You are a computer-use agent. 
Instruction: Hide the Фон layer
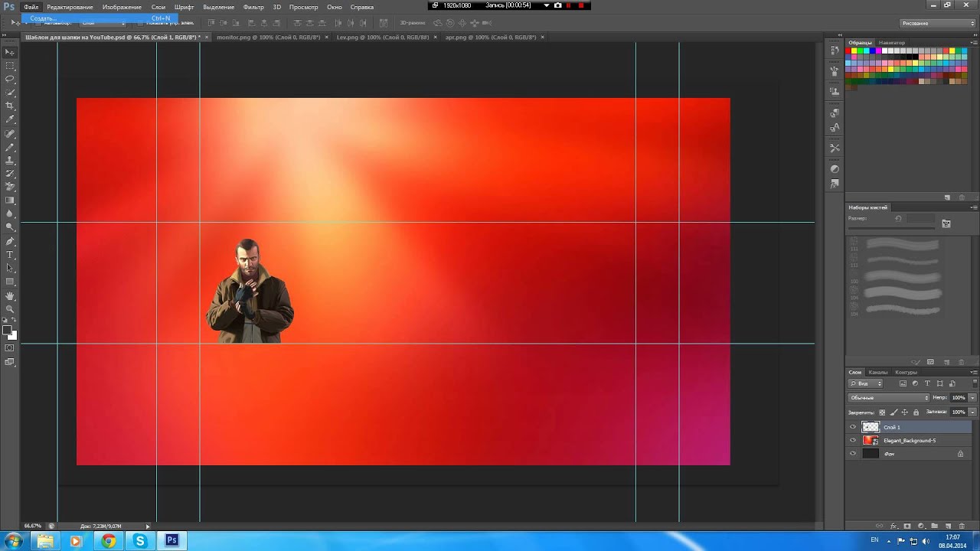pyautogui.click(x=853, y=454)
